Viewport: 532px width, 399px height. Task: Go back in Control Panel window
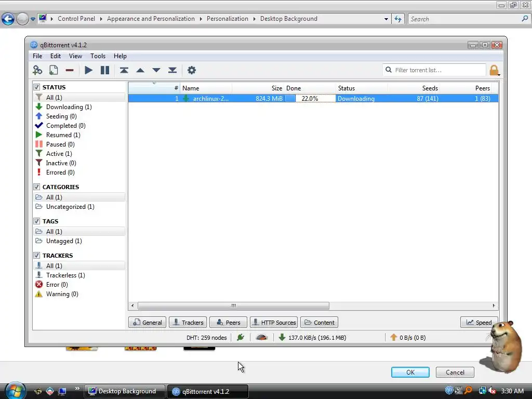tap(8, 19)
